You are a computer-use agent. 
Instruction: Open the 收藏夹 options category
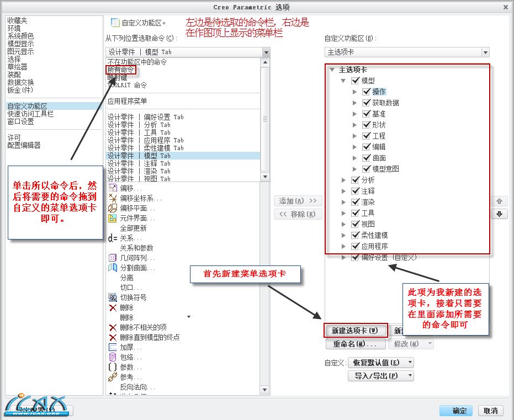click(x=17, y=20)
